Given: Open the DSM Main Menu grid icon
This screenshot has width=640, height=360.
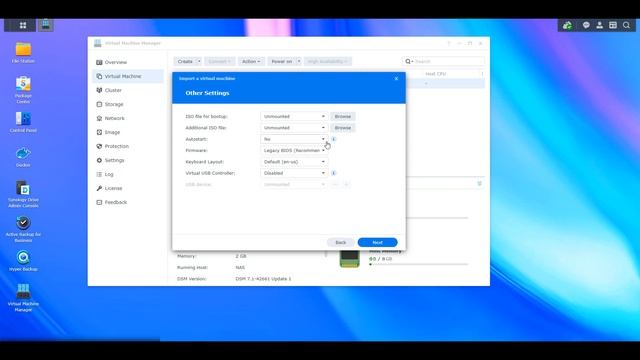Looking at the screenshot, I should tap(23, 25).
